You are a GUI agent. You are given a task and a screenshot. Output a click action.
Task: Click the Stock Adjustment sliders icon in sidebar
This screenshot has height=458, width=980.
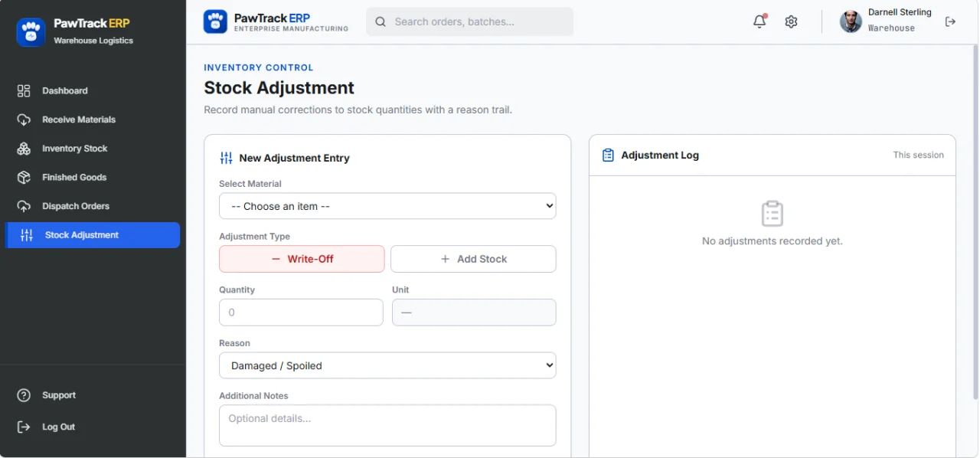[x=27, y=235]
